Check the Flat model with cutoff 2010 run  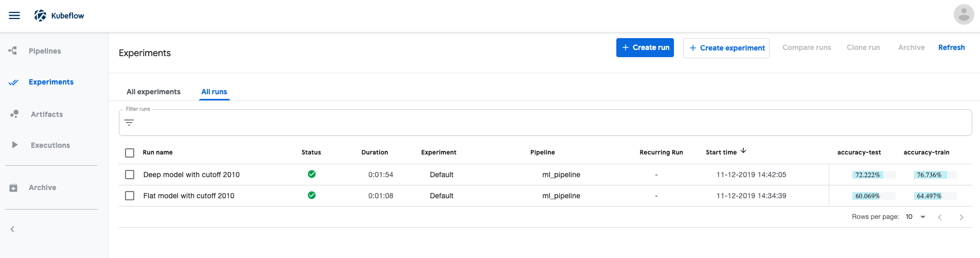pyautogui.click(x=130, y=196)
